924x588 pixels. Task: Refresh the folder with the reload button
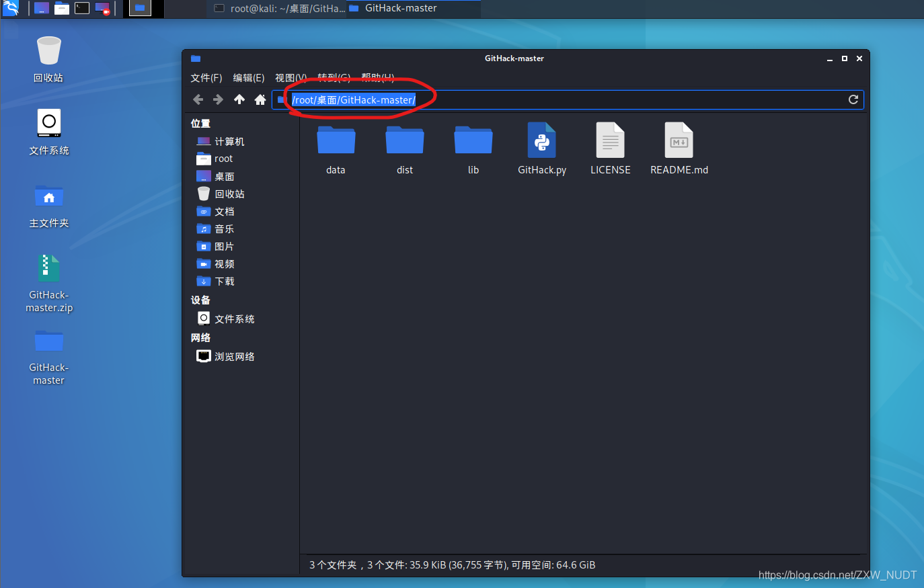[853, 99]
